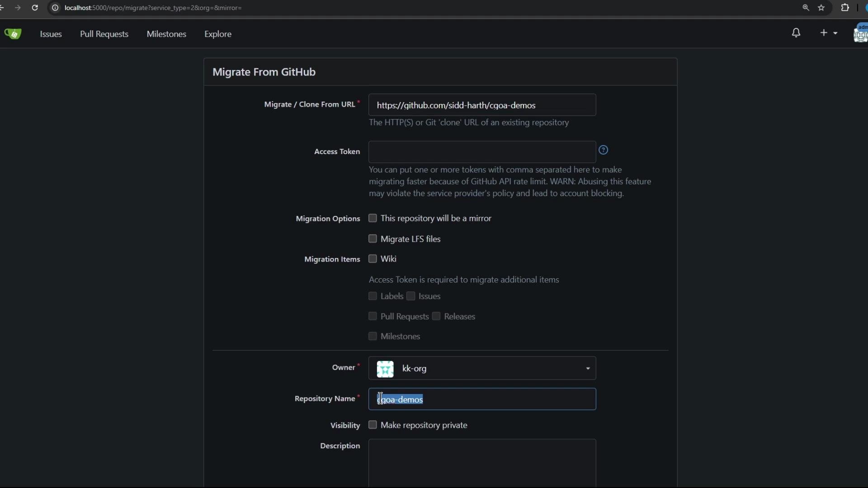868x488 pixels.
Task: Click 'Access Token is required to migrate additional items'
Action: (x=464, y=280)
